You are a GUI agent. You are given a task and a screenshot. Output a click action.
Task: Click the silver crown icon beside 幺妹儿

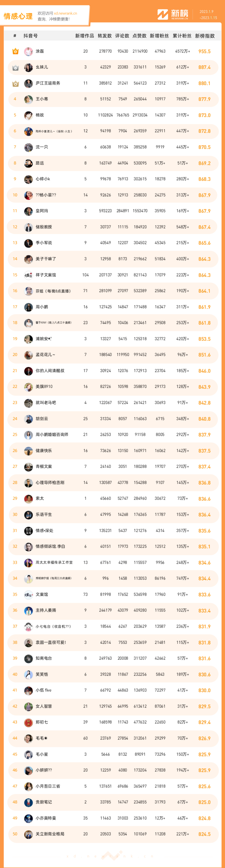tap(15, 67)
